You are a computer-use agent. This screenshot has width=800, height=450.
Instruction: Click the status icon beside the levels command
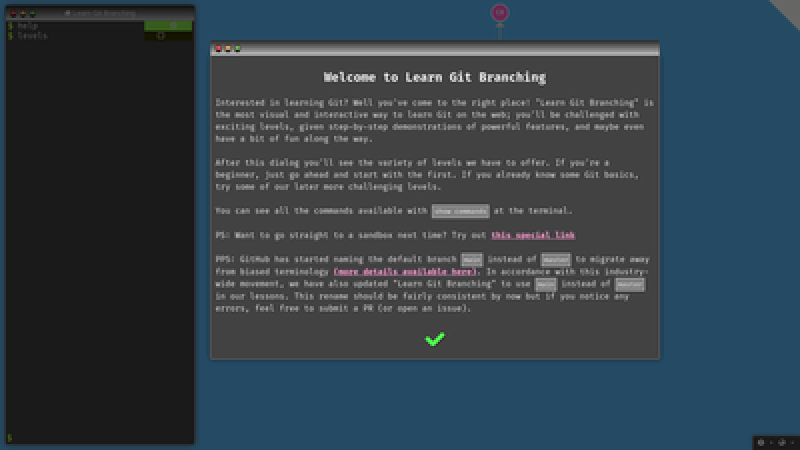tap(161, 36)
